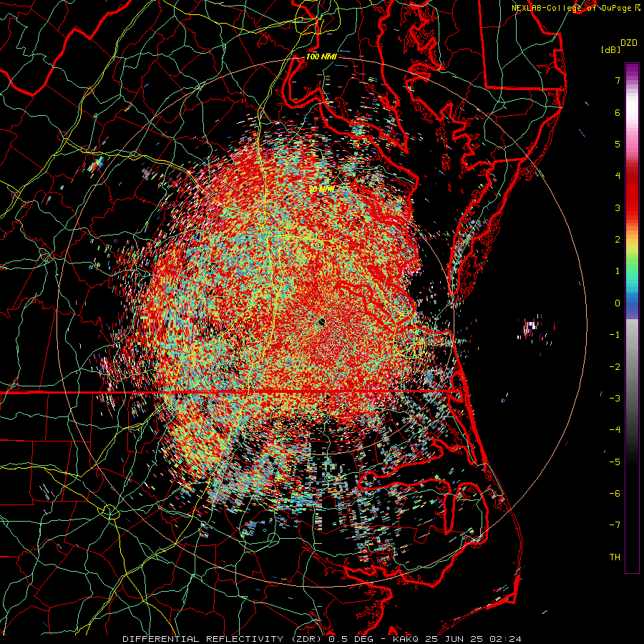Click the -3 value on the color scale
This screenshot has width=644, height=644.
[615, 399]
